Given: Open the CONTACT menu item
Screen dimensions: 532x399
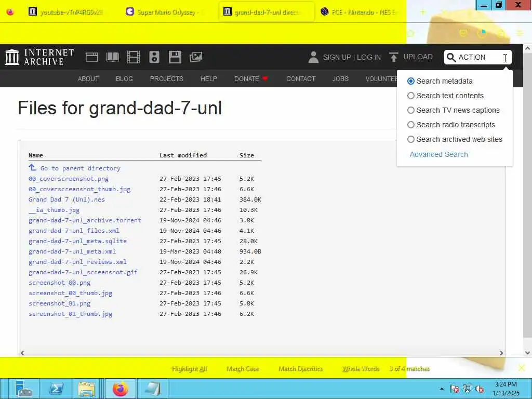Looking at the screenshot, I should point(301,79).
